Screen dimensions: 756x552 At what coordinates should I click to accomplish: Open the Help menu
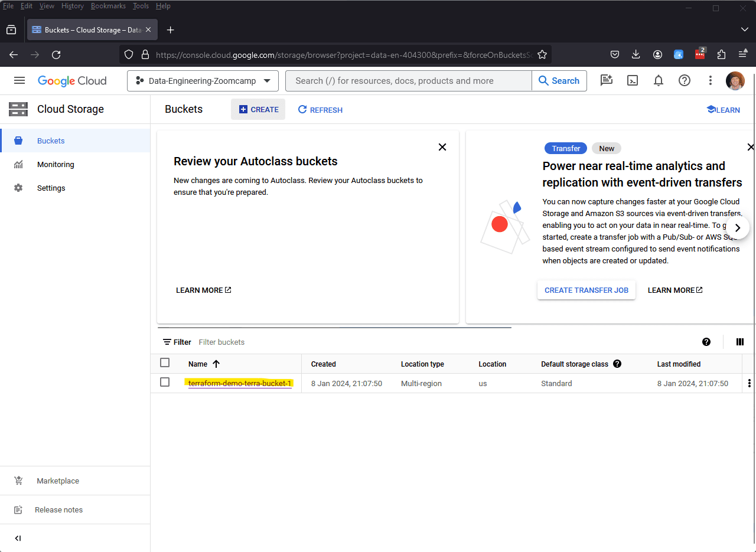click(x=163, y=6)
